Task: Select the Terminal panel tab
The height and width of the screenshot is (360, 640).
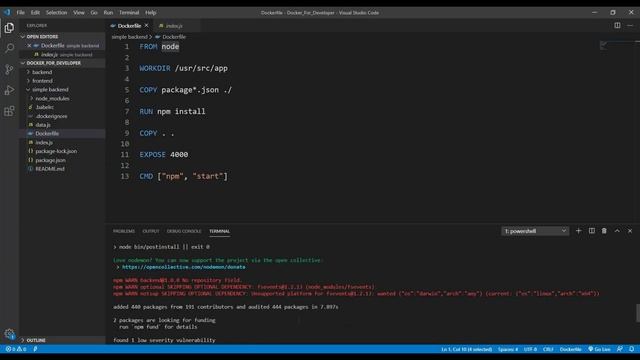Action: click(220, 231)
